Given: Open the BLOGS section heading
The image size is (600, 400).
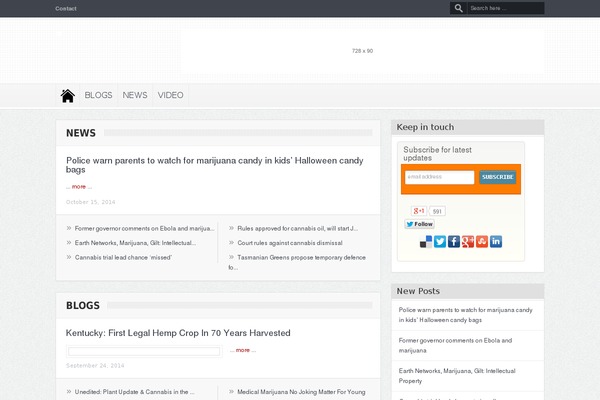Looking at the screenshot, I should (x=83, y=305).
